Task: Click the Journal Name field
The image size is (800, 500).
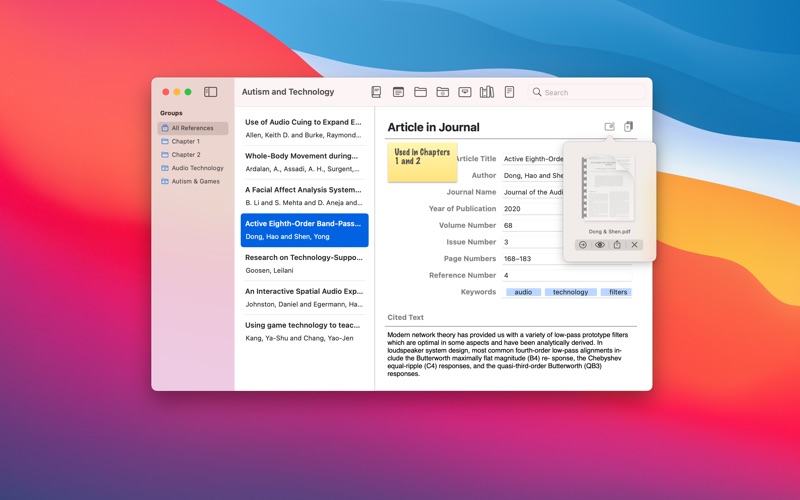Action: [533, 192]
